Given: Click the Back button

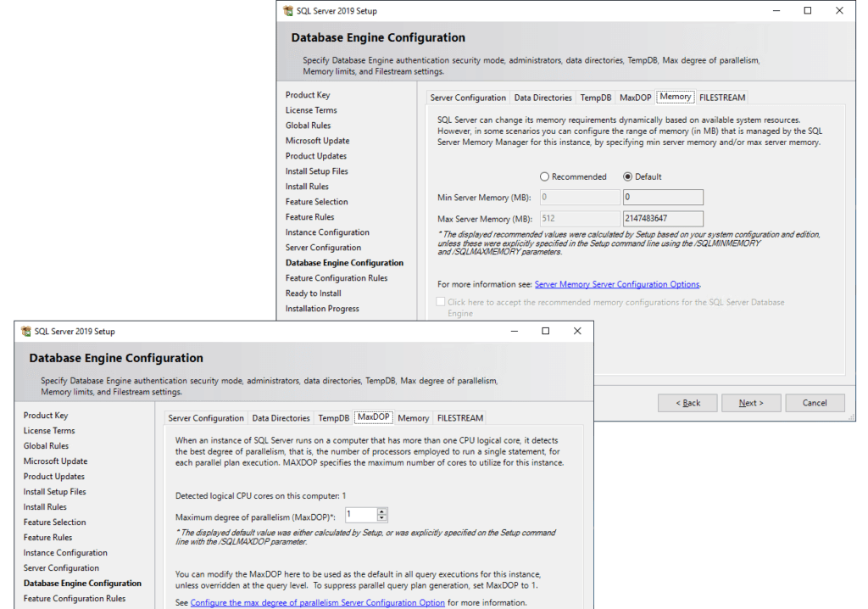Looking at the screenshot, I should [687, 403].
